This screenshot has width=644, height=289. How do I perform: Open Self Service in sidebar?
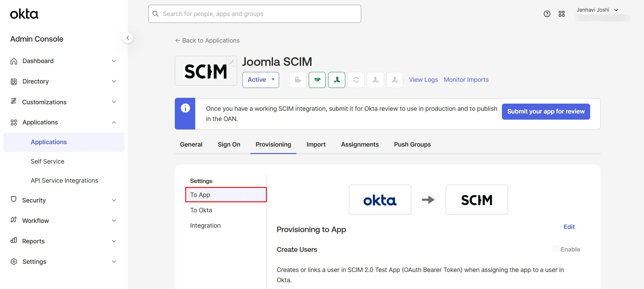tap(47, 162)
